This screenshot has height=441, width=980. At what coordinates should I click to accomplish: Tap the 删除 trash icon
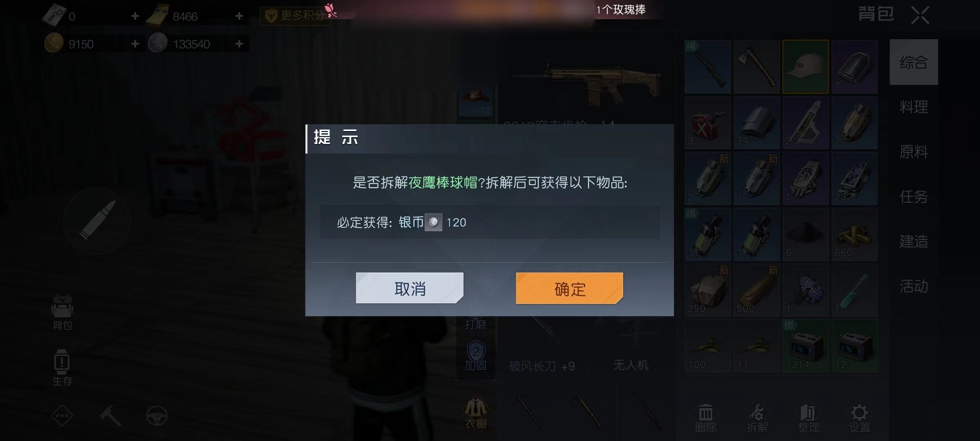[x=706, y=418]
